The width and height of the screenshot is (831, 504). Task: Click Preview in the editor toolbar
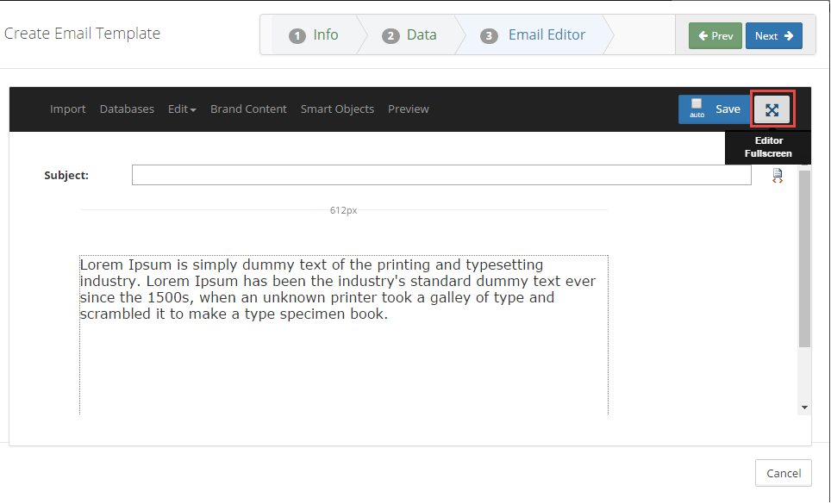click(409, 109)
